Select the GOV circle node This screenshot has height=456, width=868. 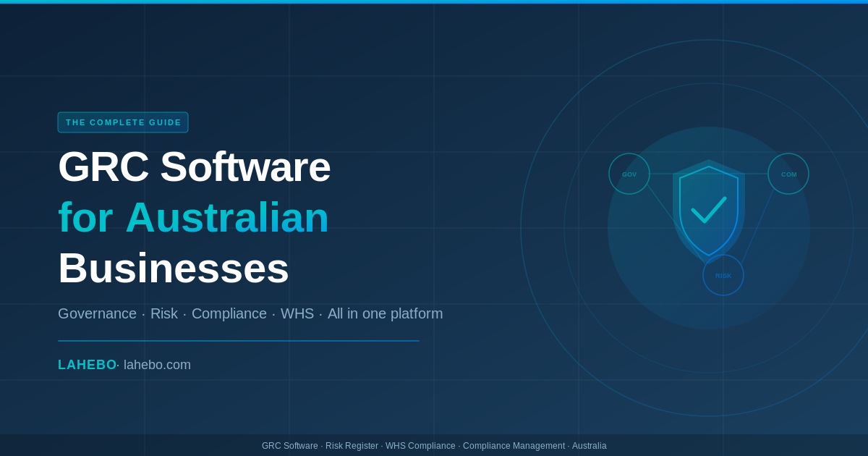[629, 174]
